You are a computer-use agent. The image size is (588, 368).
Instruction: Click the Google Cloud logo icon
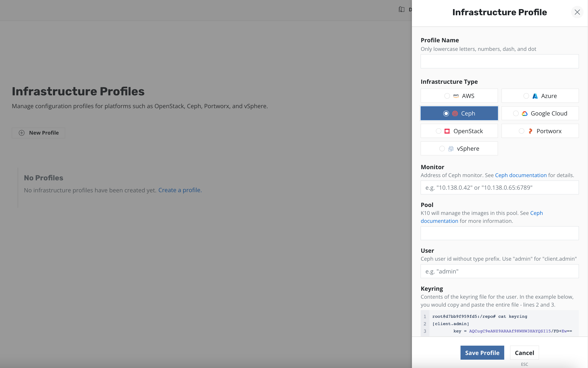pos(525,114)
